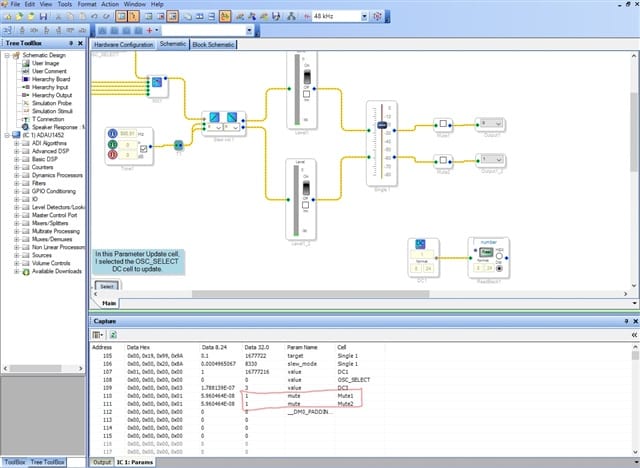This screenshot has height=468, width=640.
Task: Open the 48 kHz sample rate dropdown
Action: 364,16
